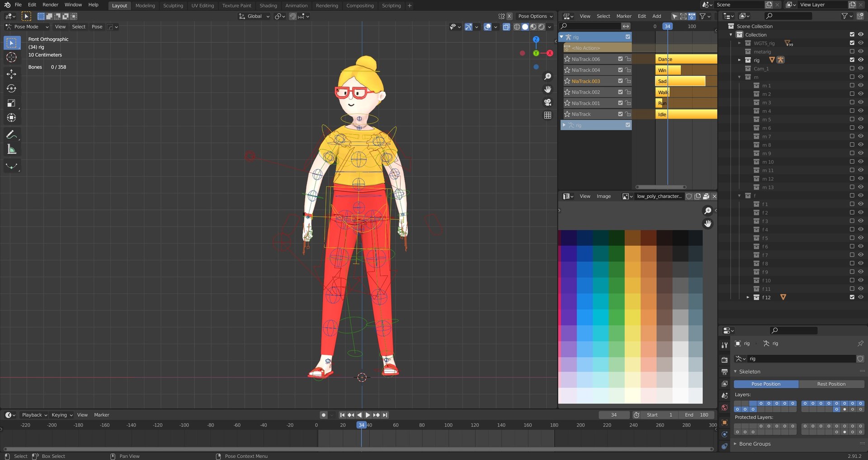The image size is (868, 460).
Task: Switch to solid viewport shading
Action: [525, 27]
